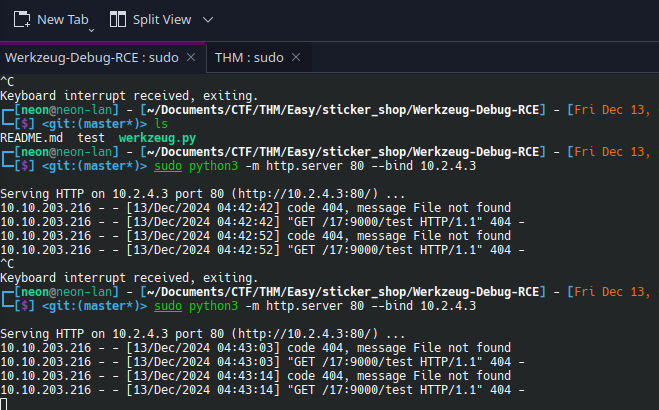The height and width of the screenshot is (410, 659).
Task: Select the Werkzeug-Debug-RCE : sudo tab
Action: (92, 58)
